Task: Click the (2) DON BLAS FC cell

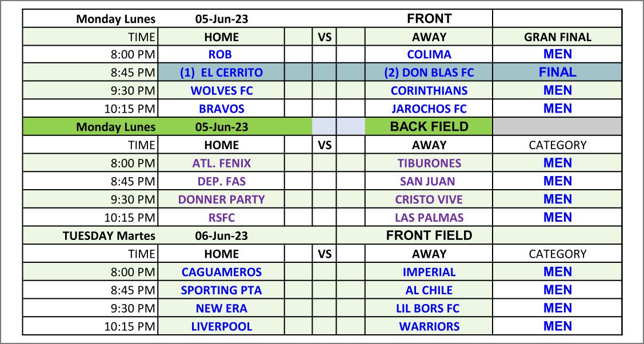Action: [429, 72]
